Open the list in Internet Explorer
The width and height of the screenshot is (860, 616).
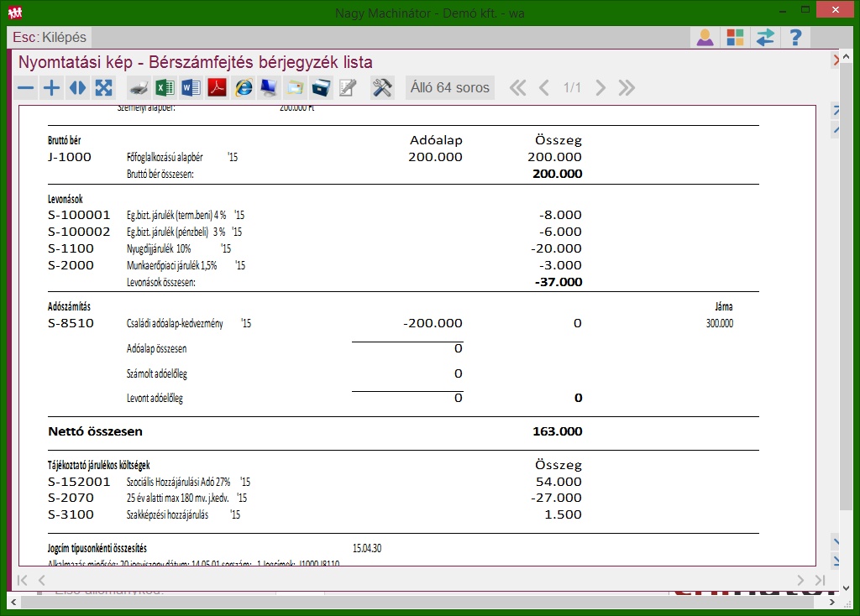point(244,88)
